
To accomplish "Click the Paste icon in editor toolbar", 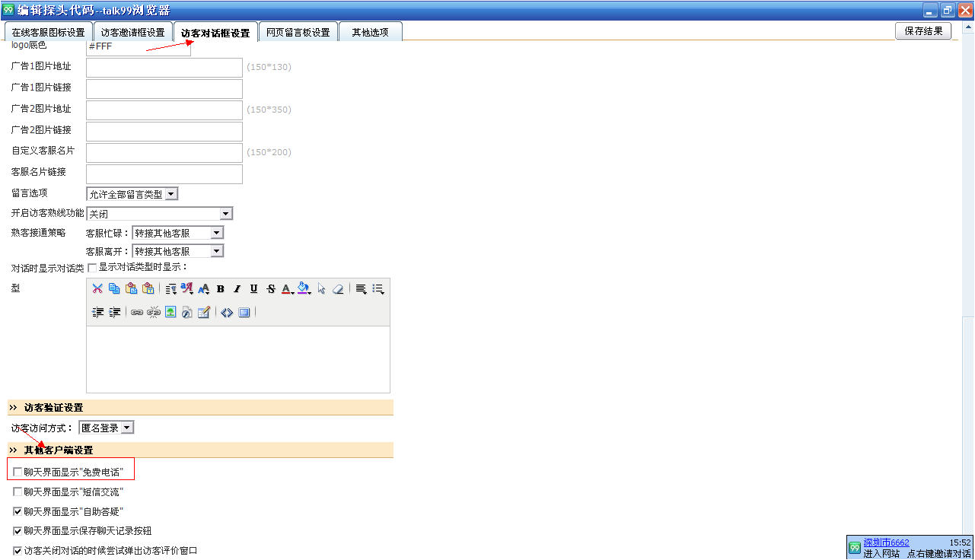I will (x=131, y=289).
